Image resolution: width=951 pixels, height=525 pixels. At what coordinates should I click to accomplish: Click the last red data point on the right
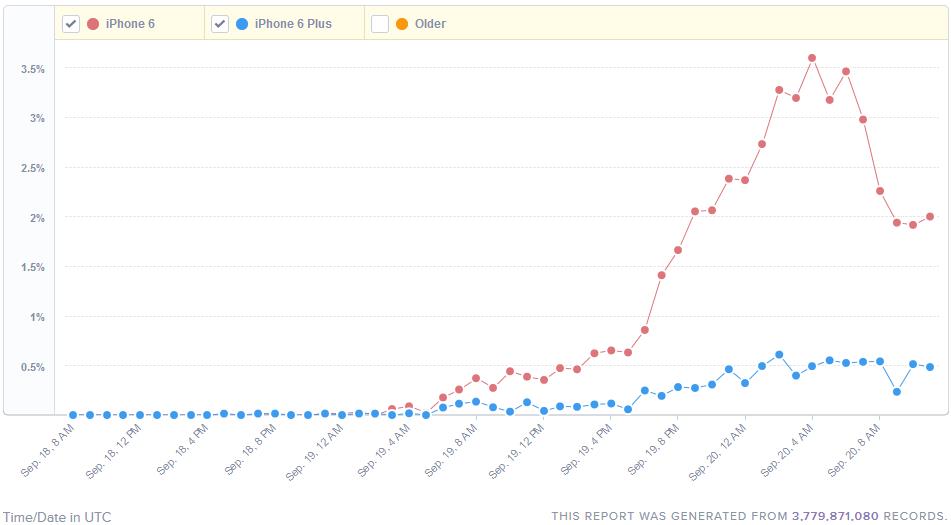click(x=930, y=216)
